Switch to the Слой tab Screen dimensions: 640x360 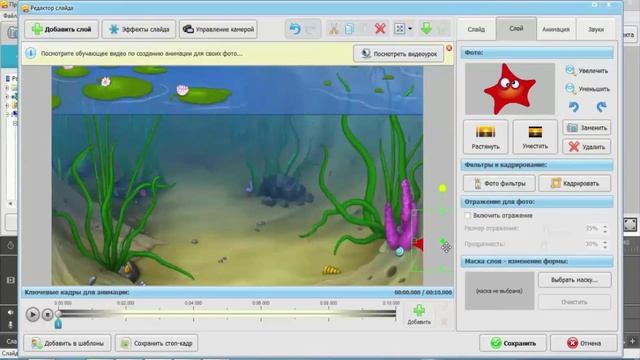516,29
